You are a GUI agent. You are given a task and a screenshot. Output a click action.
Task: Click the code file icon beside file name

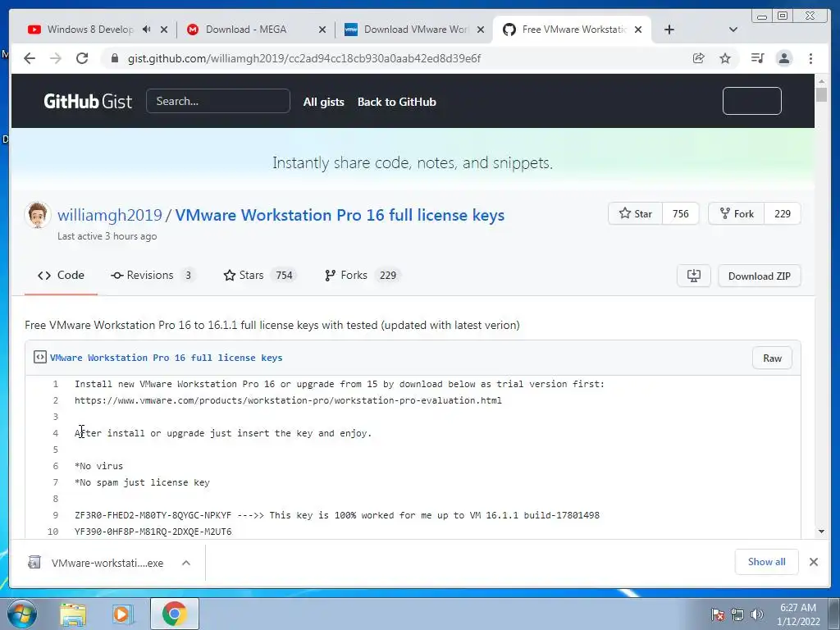[40, 357]
